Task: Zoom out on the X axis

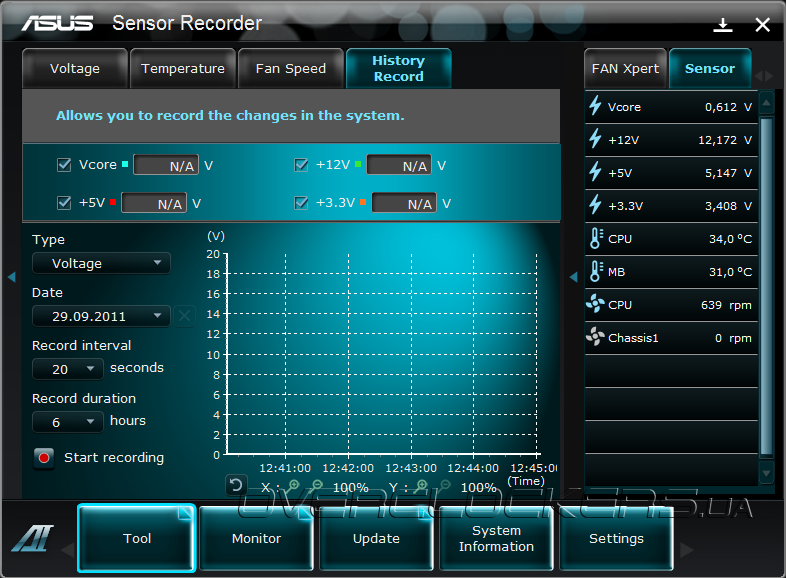Action: pyautogui.click(x=317, y=485)
